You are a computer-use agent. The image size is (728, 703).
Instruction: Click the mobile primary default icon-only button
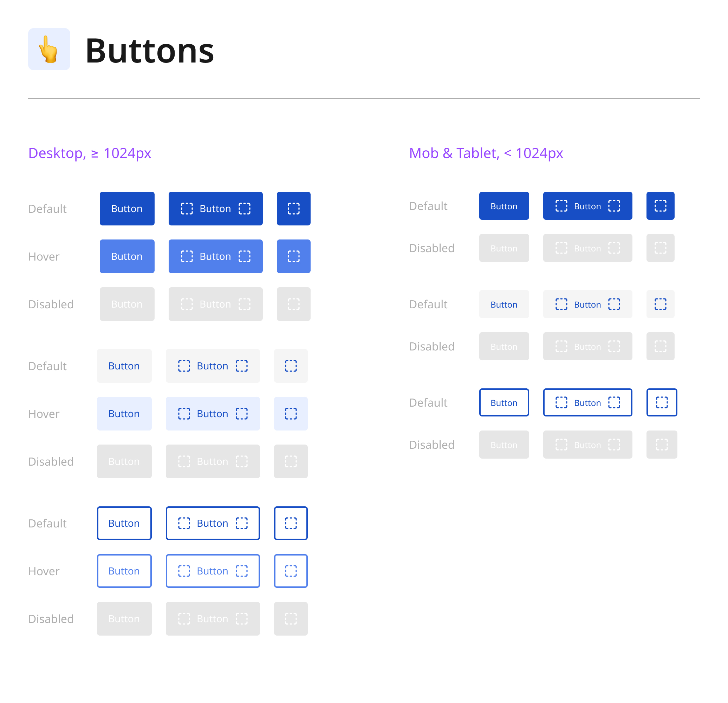661,206
